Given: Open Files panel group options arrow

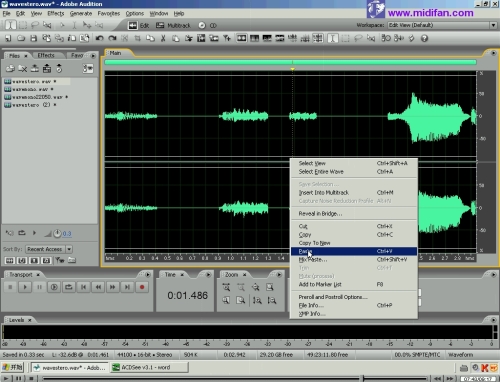Looking at the screenshot, I should point(93,56).
